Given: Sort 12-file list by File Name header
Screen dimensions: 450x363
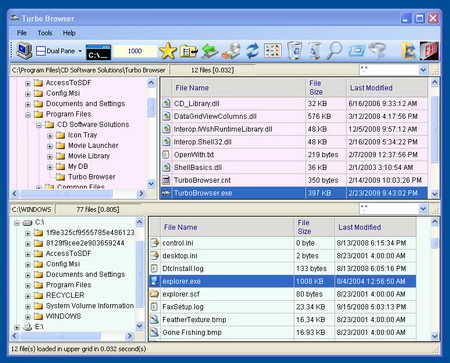Looking at the screenshot, I should [x=239, y=88].
